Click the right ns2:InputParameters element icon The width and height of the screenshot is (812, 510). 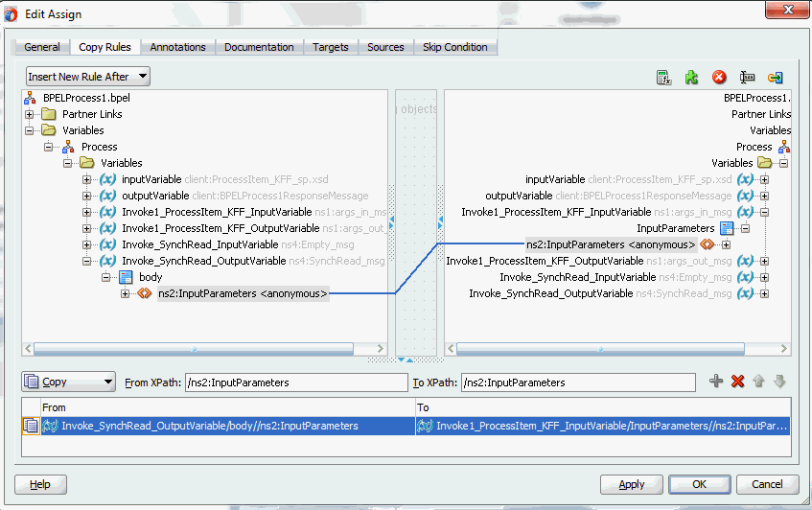coord(707,244)
